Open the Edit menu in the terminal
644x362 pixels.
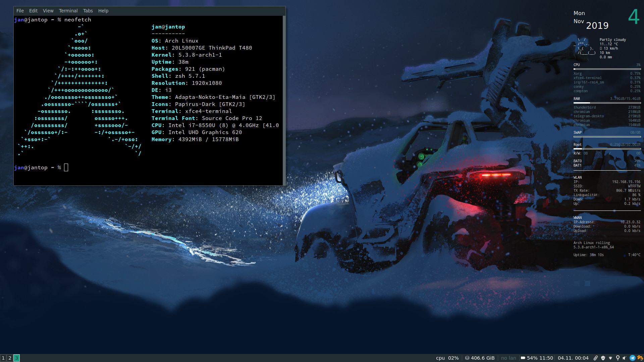point(33,11)
